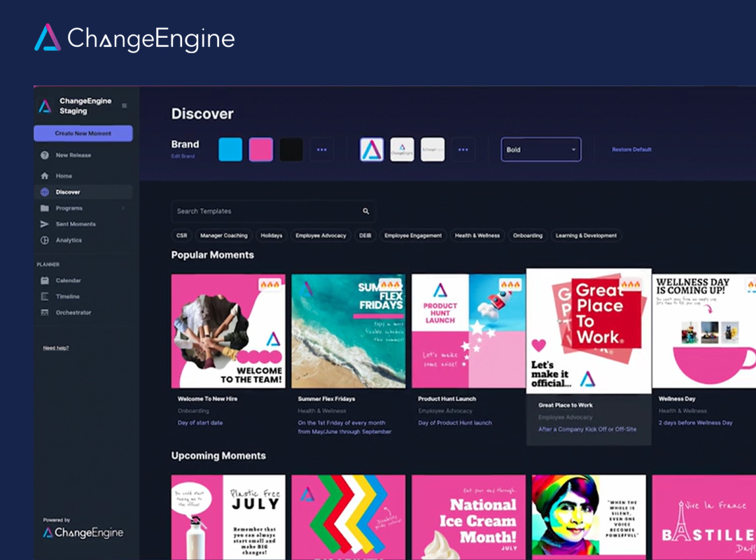756x560 pixels.
Task: Click the Search Templates field
Action: 273,211
